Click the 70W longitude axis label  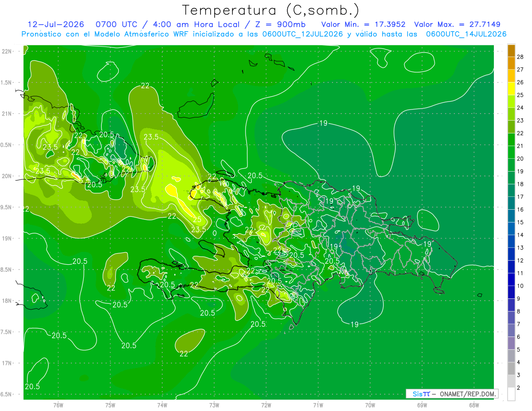pos(370,405)
